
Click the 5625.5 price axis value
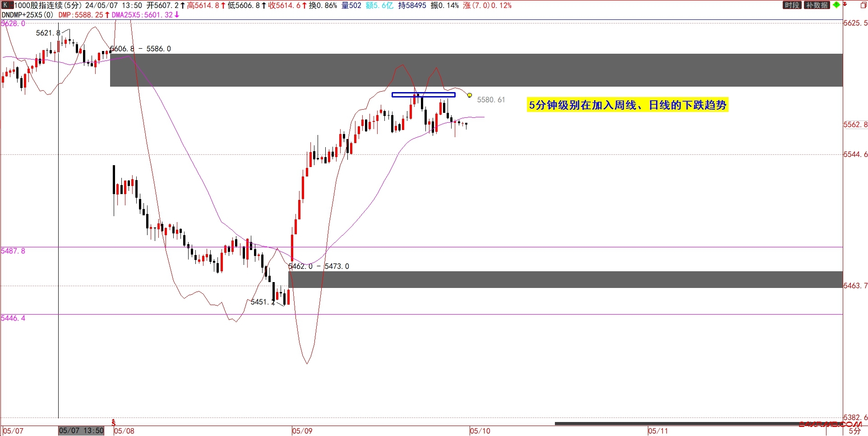point(855,23)
